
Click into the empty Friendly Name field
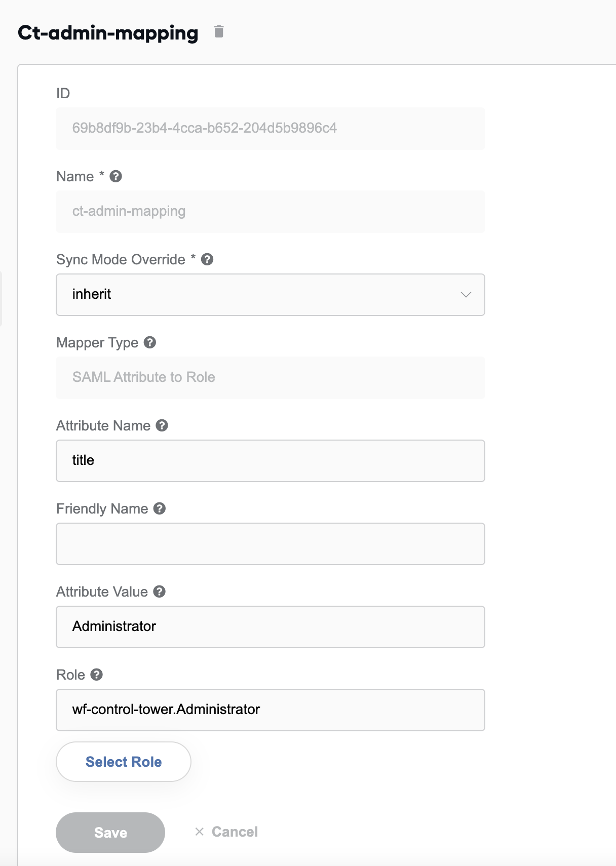[x=271, y=544]
